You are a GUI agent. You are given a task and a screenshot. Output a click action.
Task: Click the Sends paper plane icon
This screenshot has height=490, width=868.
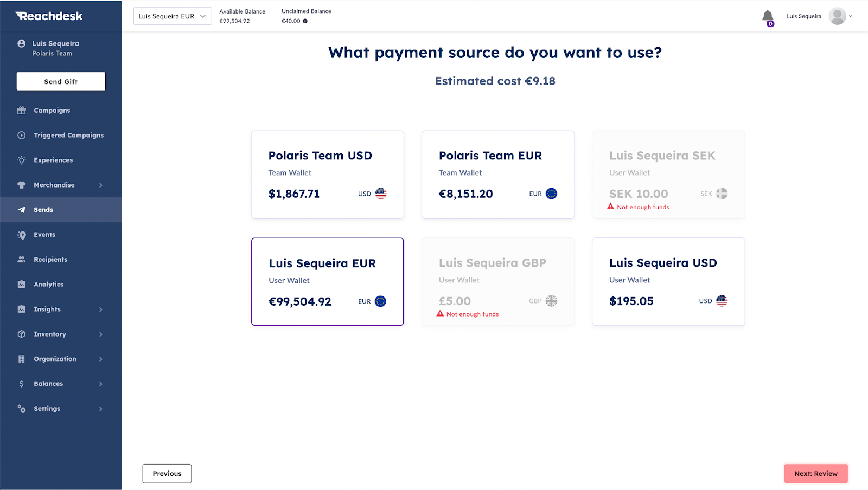pos(22,210)
